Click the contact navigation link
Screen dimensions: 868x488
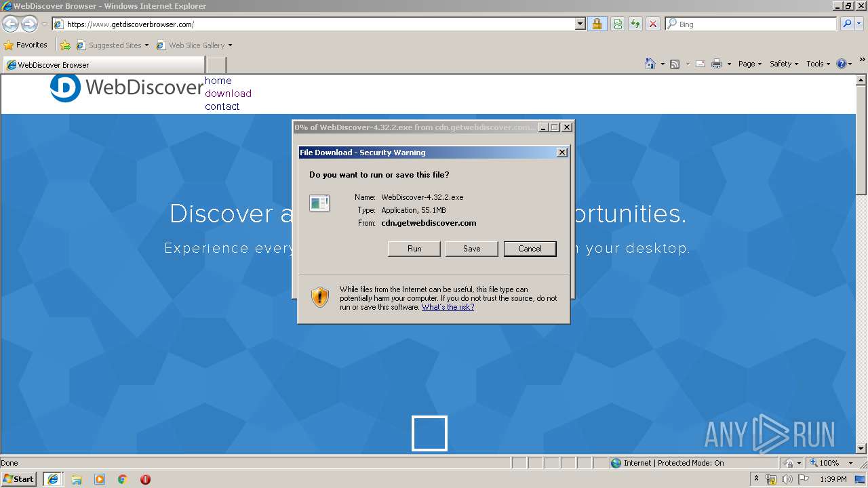(222, 106)
